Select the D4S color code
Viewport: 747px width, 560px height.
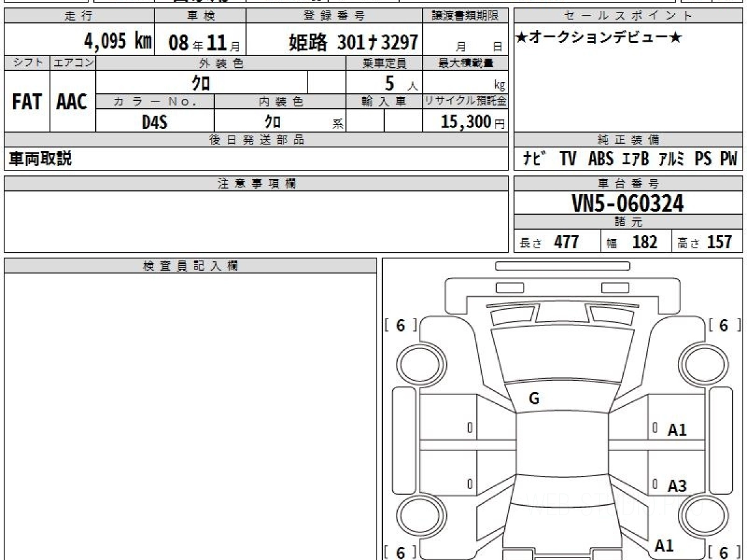(x=155, y=121)
